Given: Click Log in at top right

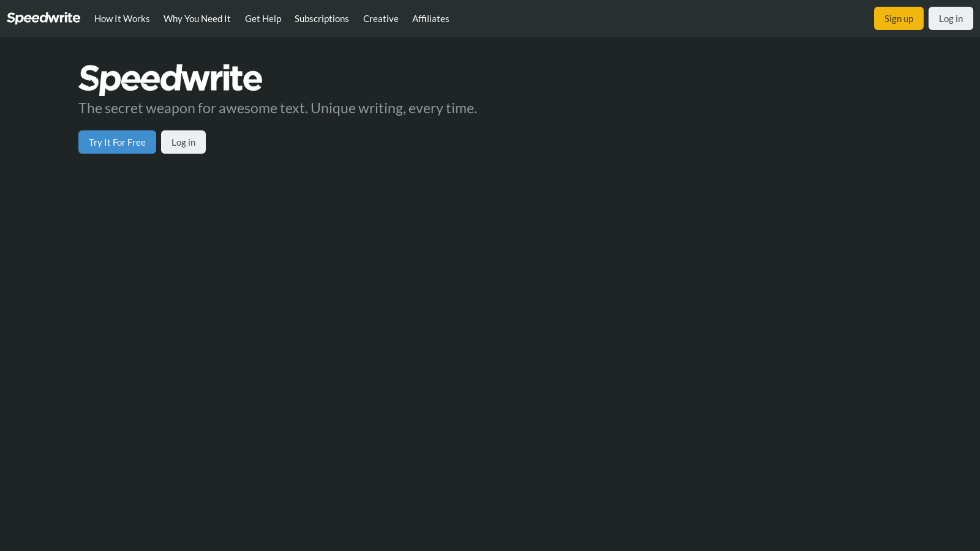Looking at the screenshot, I should [x=951, y=18].
